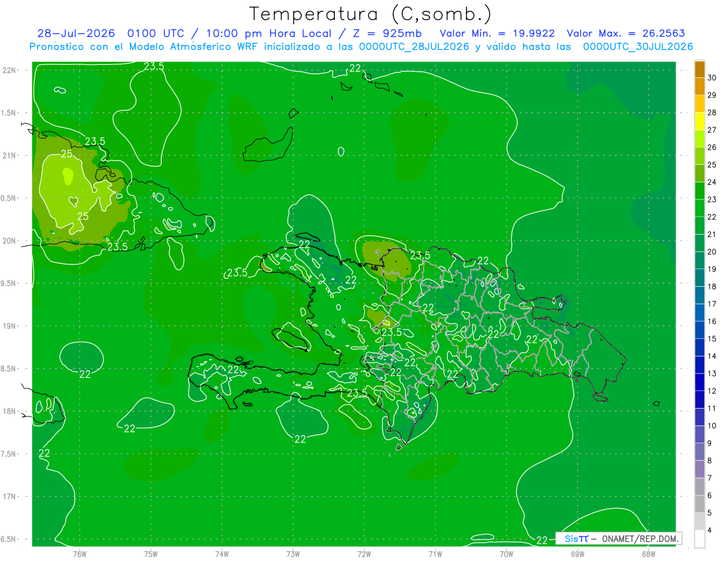Click the '68W' longitude axis label
Viewport: 728px width, 562px height.
click(649, 554)
